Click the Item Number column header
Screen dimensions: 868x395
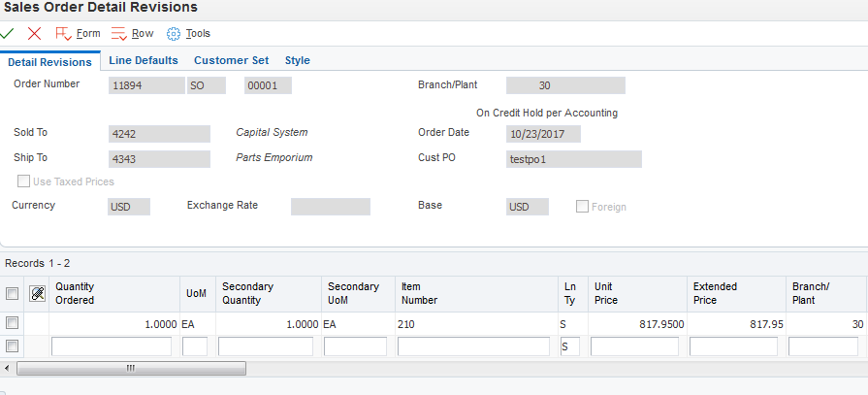(x=476, y=294)
